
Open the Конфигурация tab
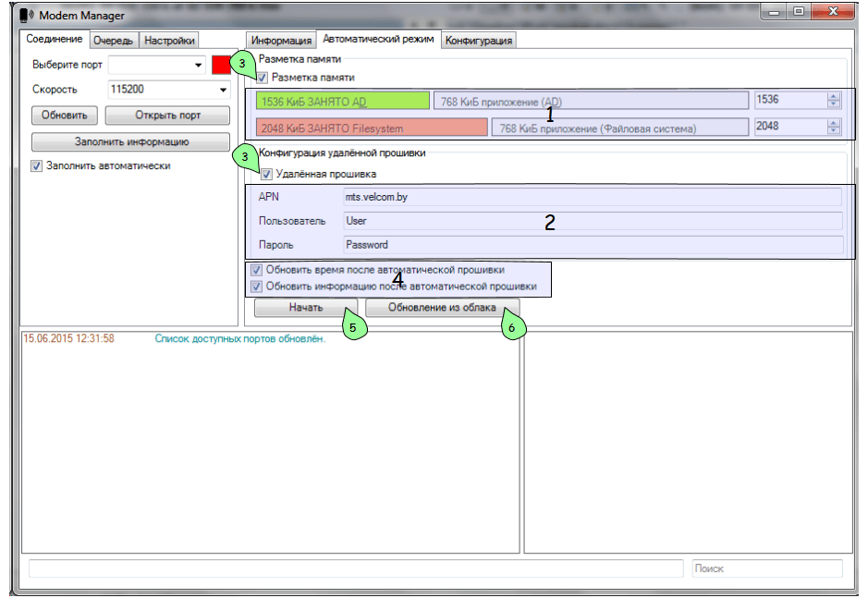479,41
